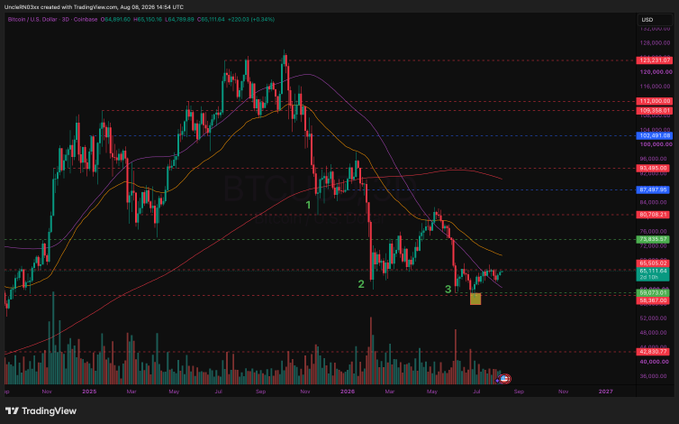
Task: Click the US flag economic event marker
Action: point(504,379)
